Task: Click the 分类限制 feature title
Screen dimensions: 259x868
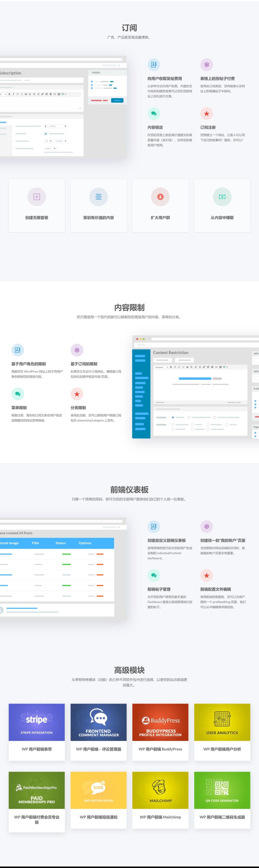Action: tap(78, 408)
